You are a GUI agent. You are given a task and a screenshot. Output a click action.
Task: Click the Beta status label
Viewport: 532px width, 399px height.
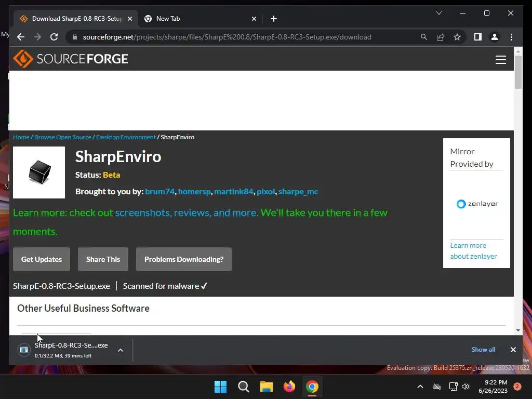[x=111, y=175]
